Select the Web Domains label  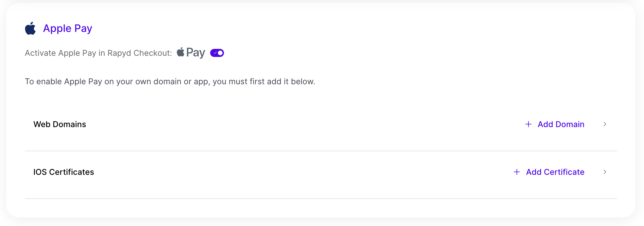60,124
